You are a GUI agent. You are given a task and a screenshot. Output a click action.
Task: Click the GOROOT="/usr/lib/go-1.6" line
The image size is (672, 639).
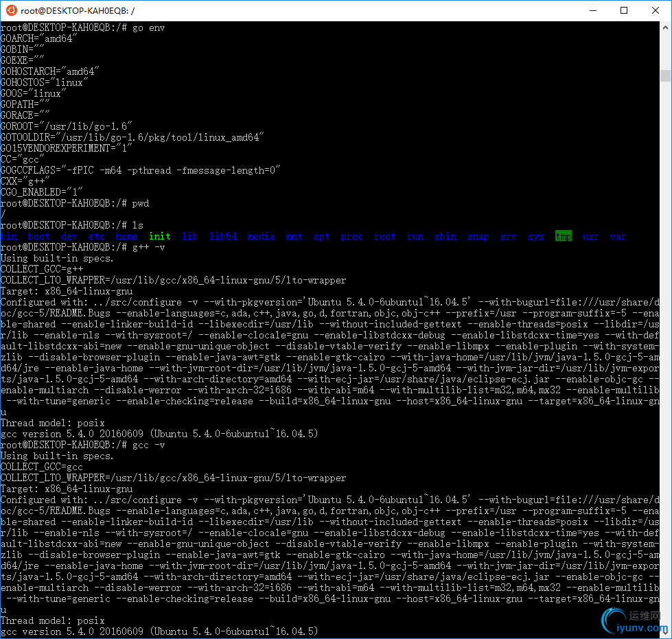pos(66,126)
